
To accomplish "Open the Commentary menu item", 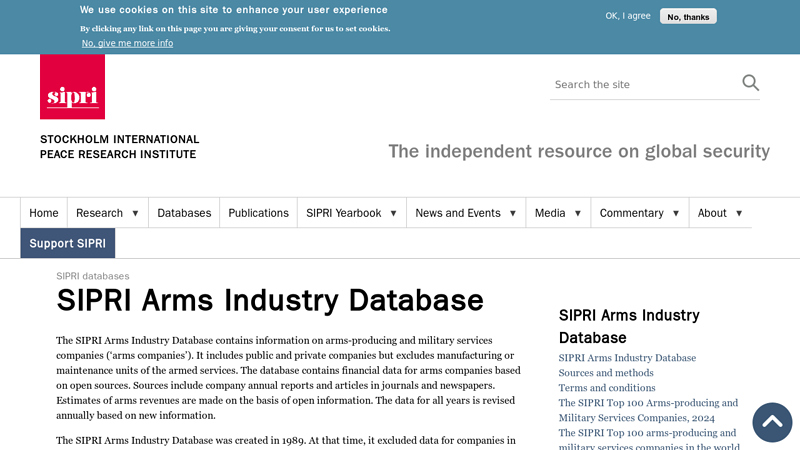I will (632, 213).
